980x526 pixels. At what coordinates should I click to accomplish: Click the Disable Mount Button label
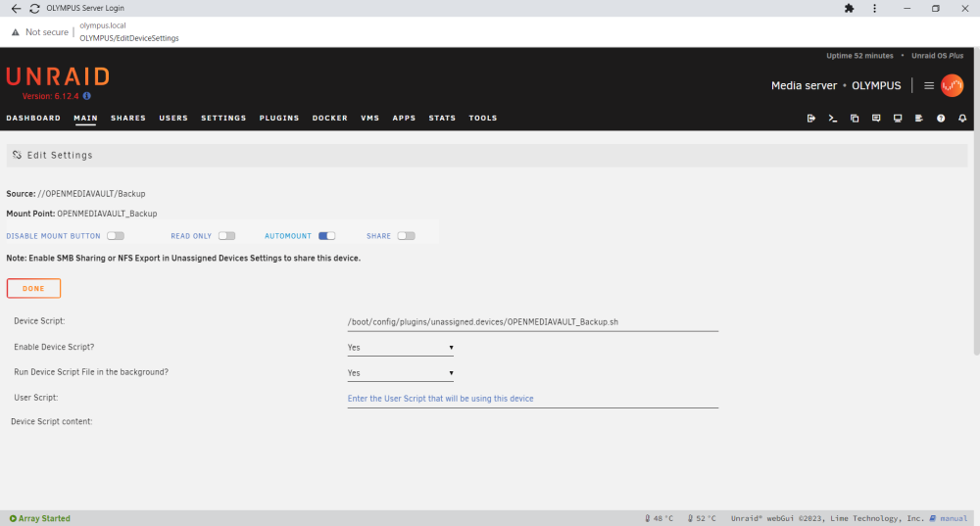[x=53, y=236]
